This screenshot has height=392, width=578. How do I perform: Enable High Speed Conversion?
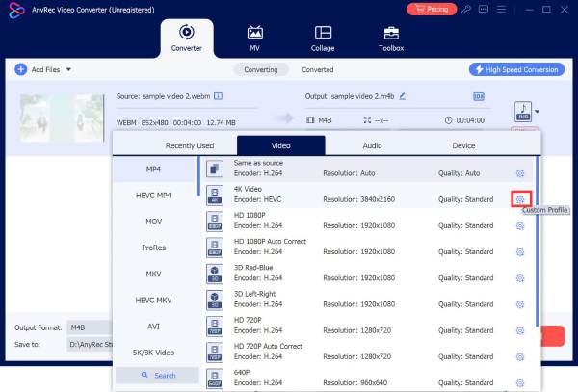(x=516, y=69)
